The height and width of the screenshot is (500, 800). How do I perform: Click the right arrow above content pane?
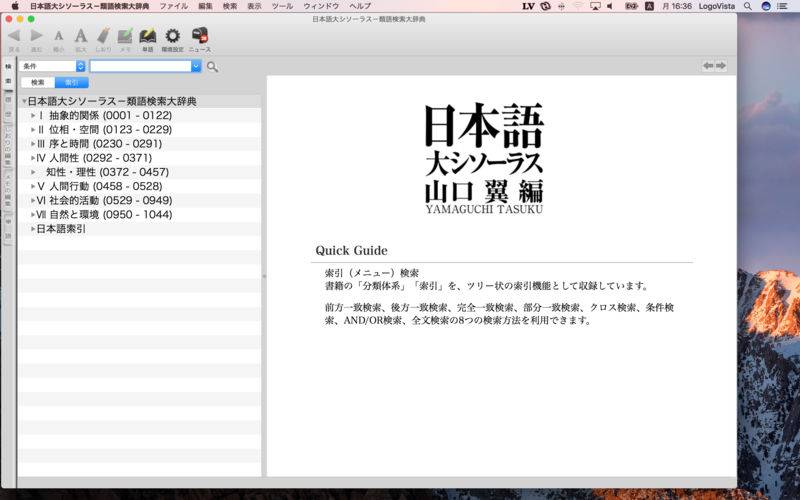point(720,66)
